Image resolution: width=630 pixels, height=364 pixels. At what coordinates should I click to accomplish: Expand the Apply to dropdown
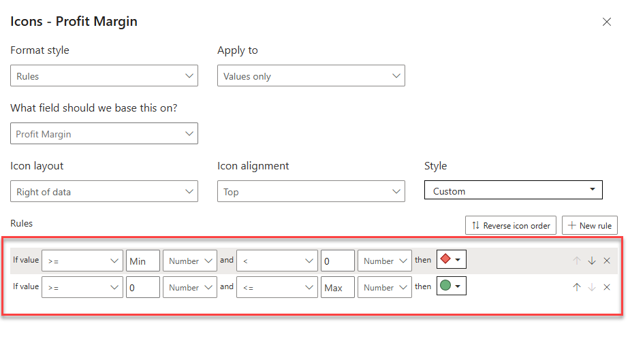(311, 76)
